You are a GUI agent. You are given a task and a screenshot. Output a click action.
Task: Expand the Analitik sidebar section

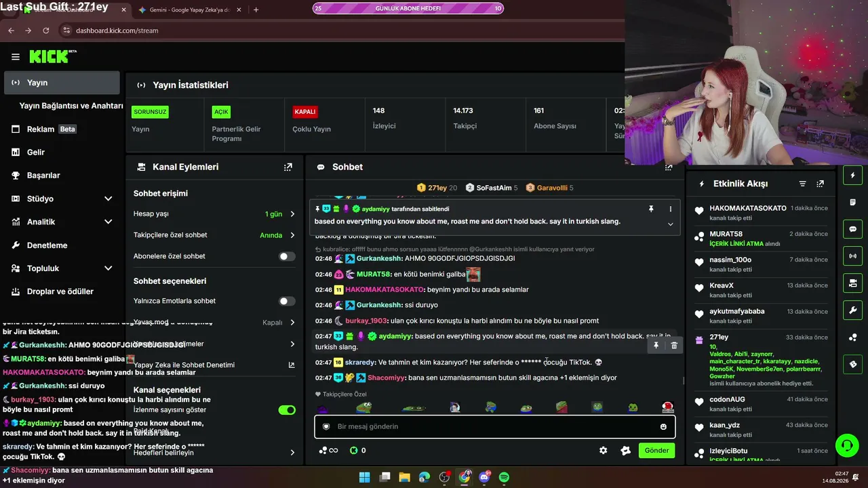pyautogui.click(x=108, y=222)
